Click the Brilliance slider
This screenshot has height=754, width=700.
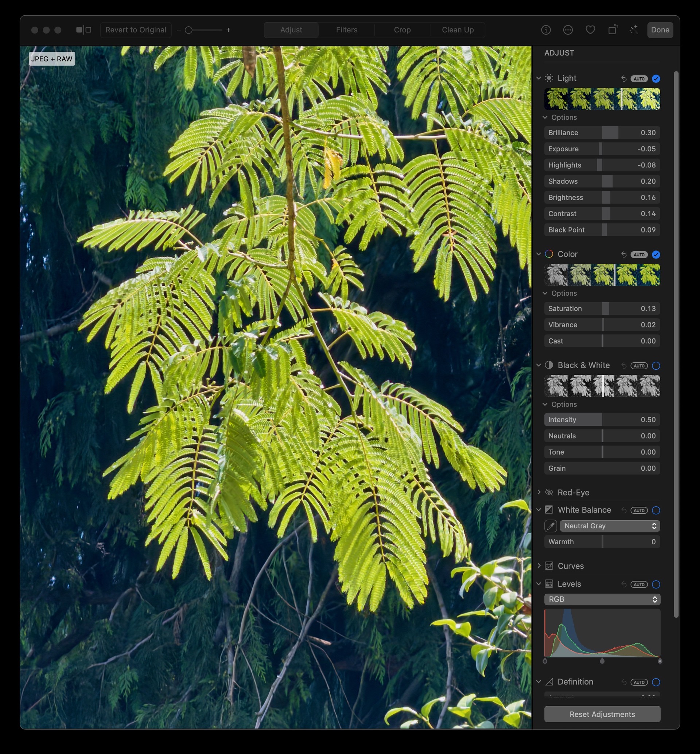602,133
